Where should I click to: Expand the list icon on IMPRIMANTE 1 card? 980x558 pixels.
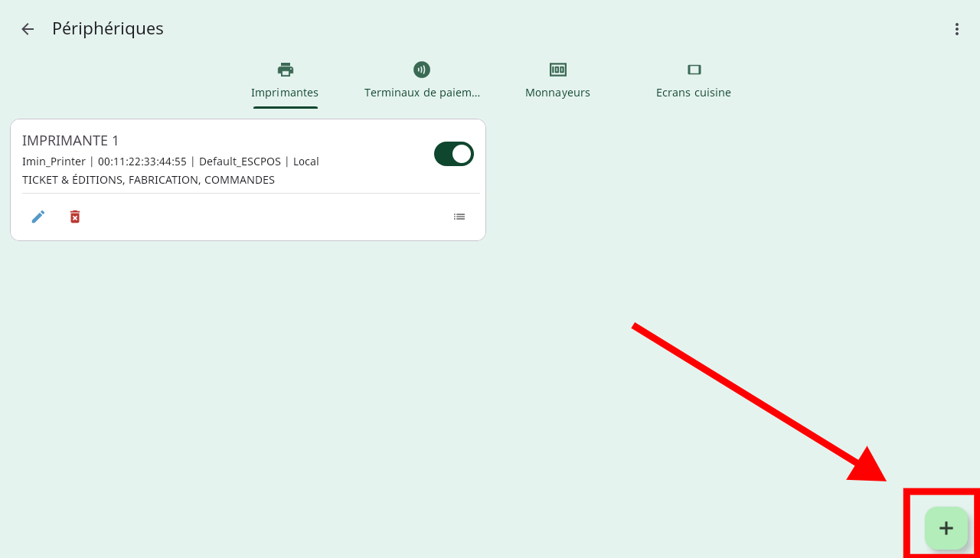(459, 217)
